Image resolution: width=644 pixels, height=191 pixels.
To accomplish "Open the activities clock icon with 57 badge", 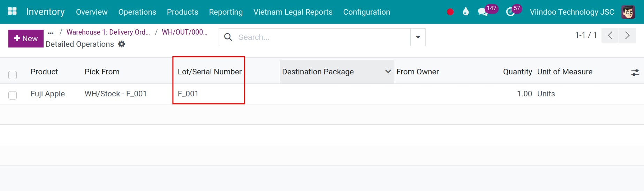I will 510,12.
